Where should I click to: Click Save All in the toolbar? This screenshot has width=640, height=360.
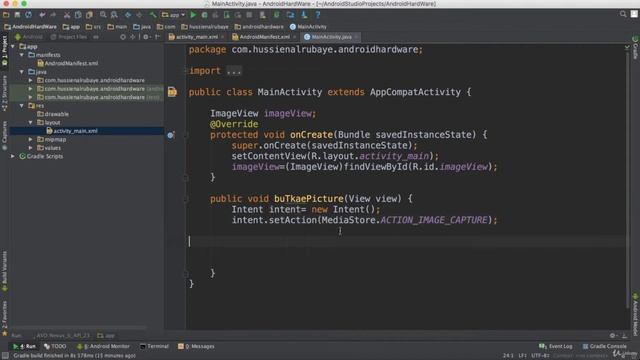17,15
